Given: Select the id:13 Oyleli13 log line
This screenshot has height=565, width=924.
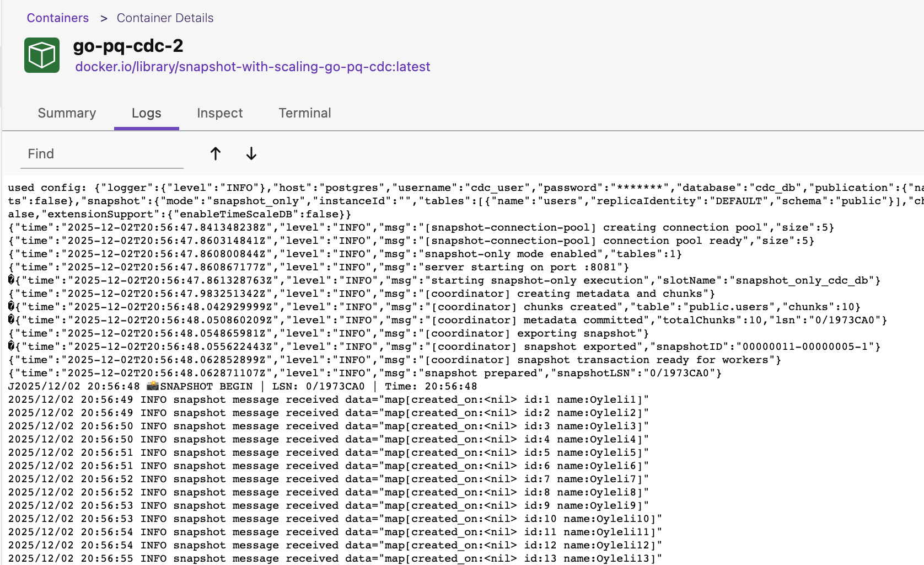Looking at the screenshot, I should (x=331, y=558).
